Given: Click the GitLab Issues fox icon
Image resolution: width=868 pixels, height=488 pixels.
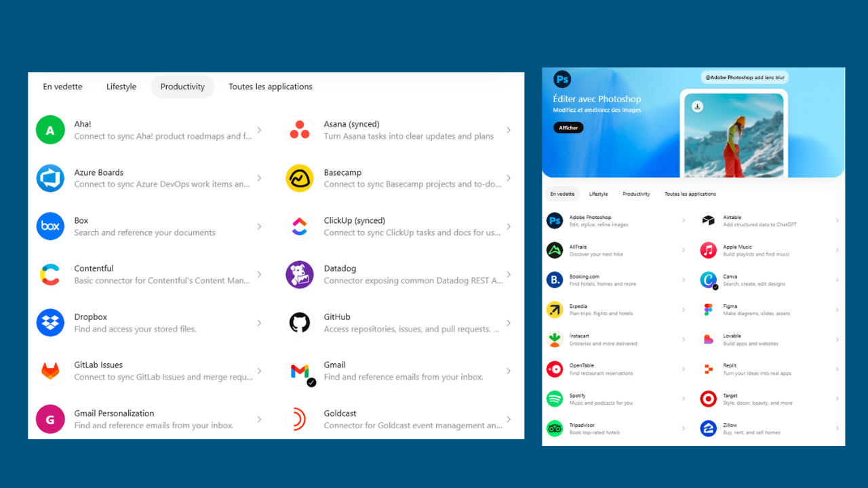Looking at the screenshot, I should 50,371.
